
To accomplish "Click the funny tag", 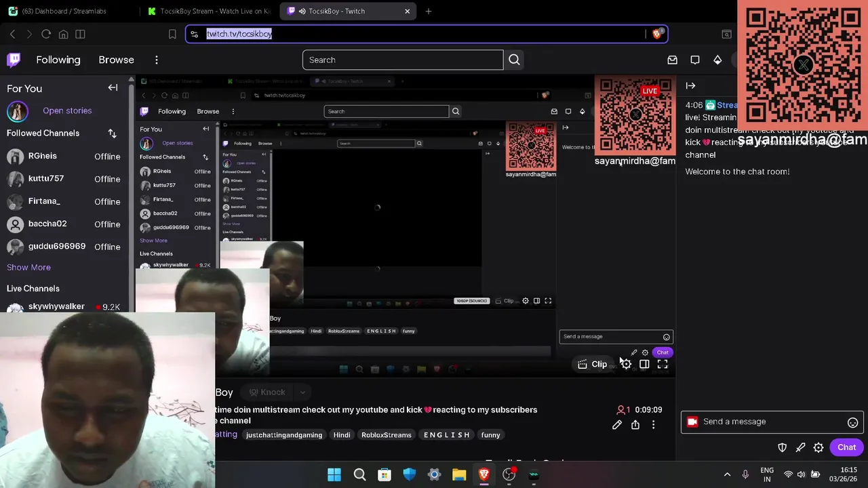I will point(490,435).
